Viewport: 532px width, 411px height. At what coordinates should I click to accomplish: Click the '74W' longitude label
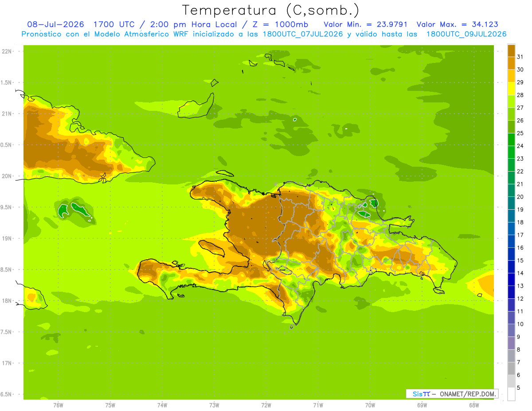[x=162, y=405]
